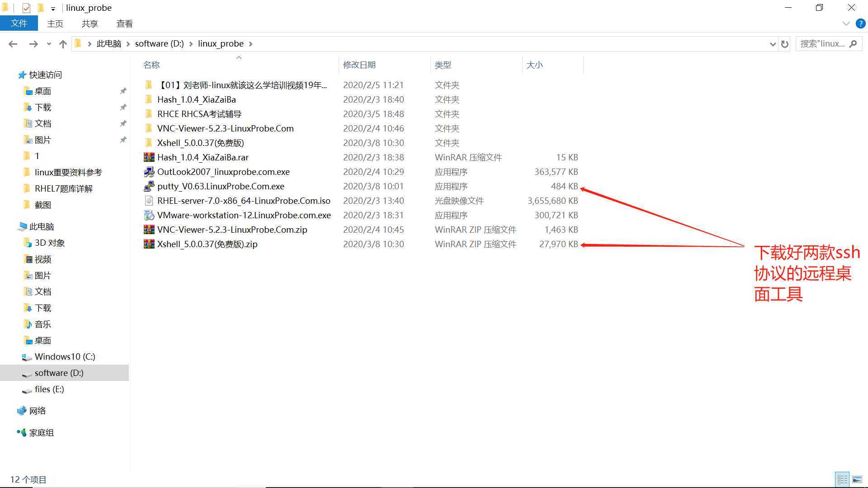The height and width of the screenshot is (488, 868).
Task: Open the 文件 menu tab
Action: point(19,23)
